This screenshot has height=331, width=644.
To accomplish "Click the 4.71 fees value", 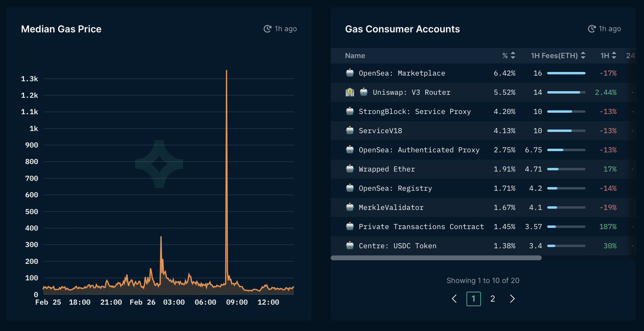I will [533, 169].
